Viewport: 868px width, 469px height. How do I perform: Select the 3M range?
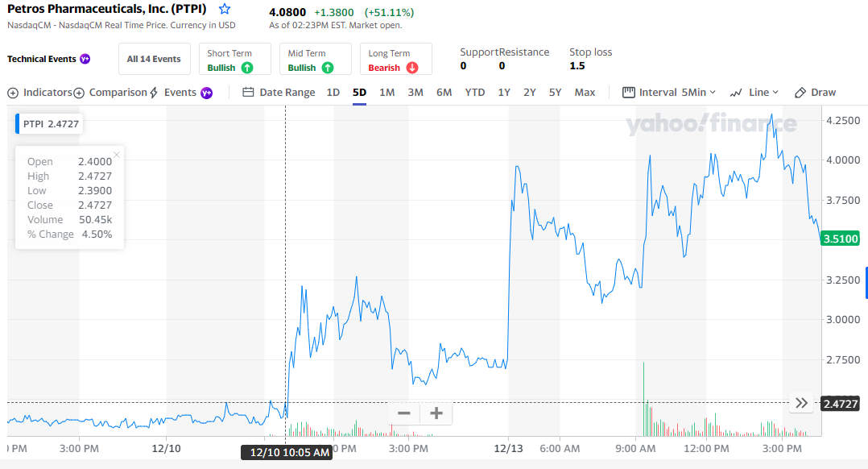(415, 93)
